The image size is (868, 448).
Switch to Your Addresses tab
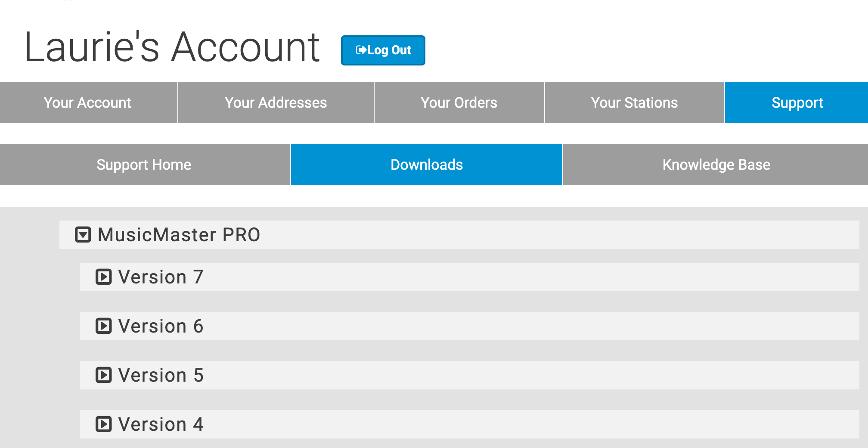point(276,103)
